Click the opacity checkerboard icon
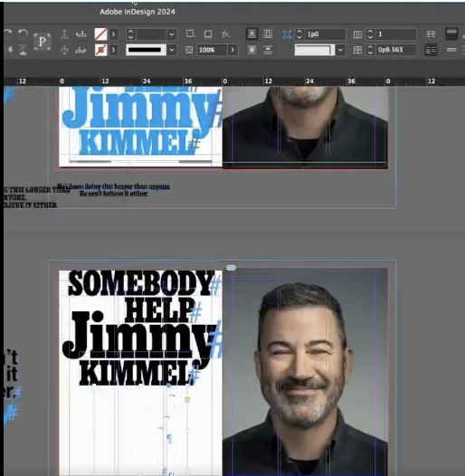The width and height of the screenshot is (465, 476). click(x=189, y=50)
